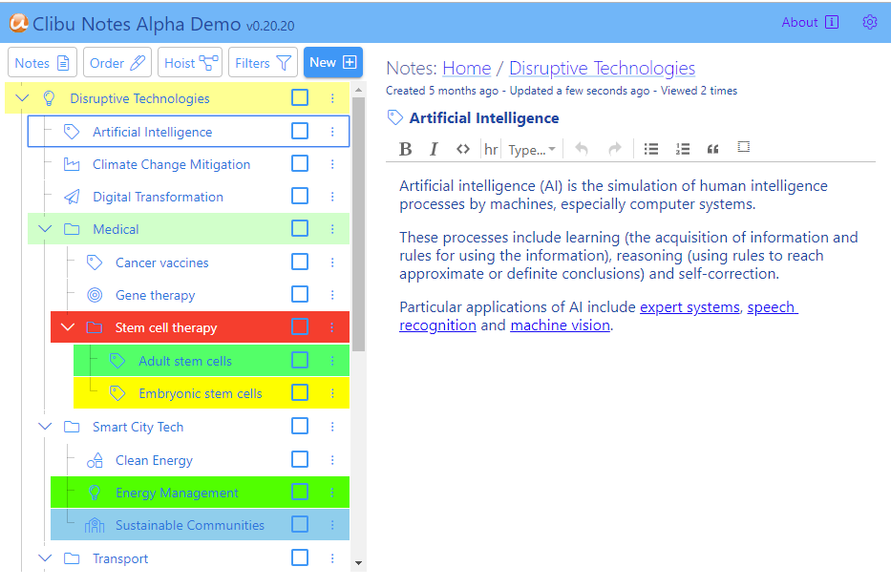Check the Artificial Intelligence checkbox
891x588 pixels.
300,131
